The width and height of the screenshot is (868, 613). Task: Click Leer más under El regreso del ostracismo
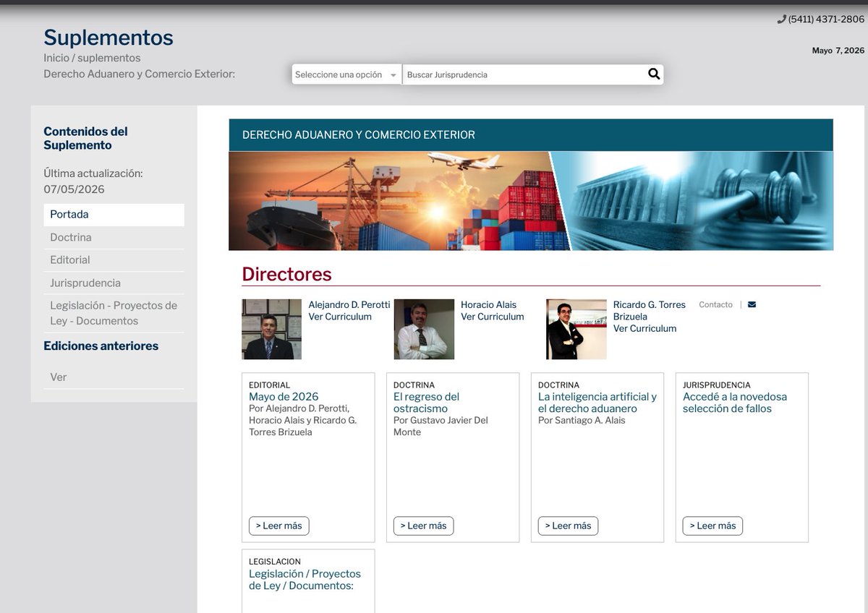423,526
